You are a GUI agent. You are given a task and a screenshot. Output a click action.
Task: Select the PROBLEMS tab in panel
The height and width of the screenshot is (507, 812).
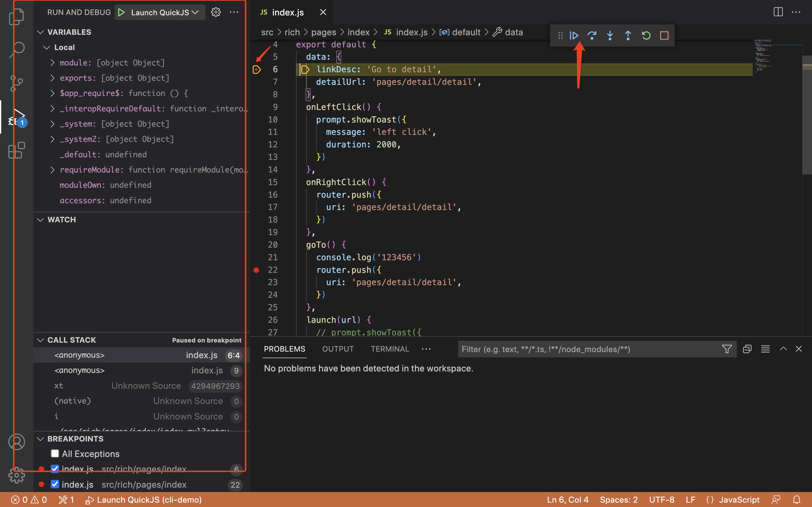(x=285, y=349)
